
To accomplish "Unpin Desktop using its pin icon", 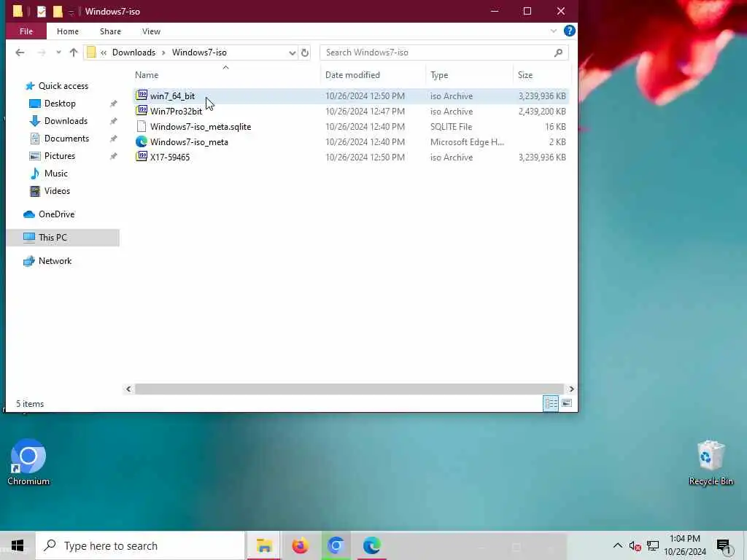I will point(113,104).
